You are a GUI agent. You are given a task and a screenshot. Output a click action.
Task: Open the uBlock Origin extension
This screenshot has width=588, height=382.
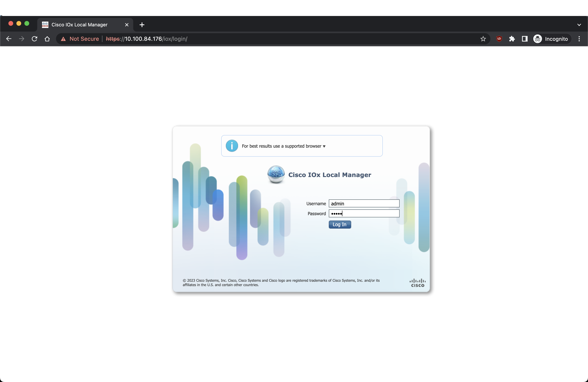499,39
